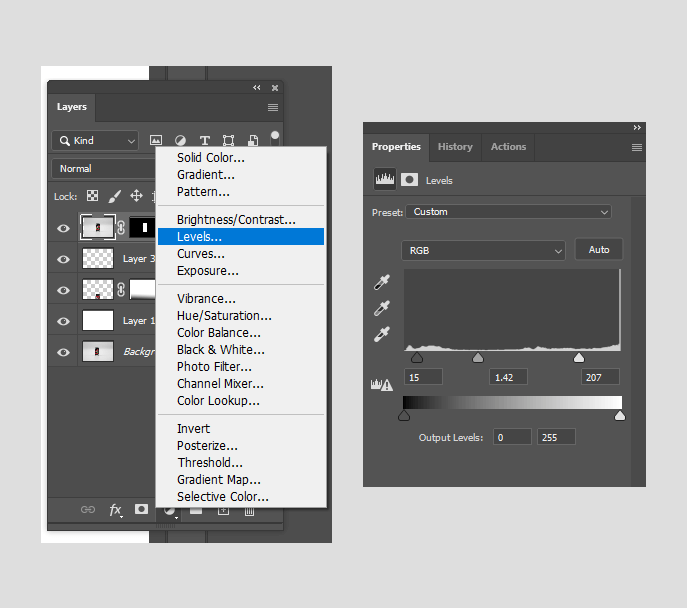
Task: Click chain link icon on top layer
Action: [x=121, y=228]
